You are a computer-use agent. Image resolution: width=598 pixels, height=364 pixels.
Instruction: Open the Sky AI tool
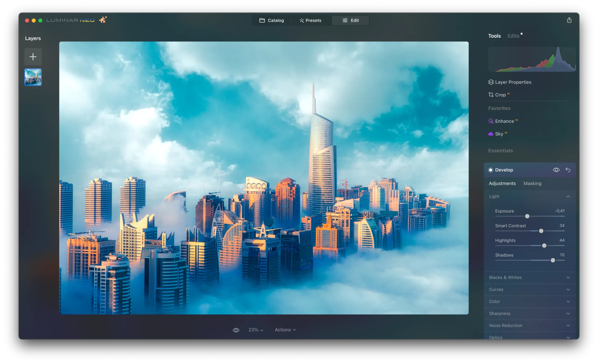tap(500, 134)
